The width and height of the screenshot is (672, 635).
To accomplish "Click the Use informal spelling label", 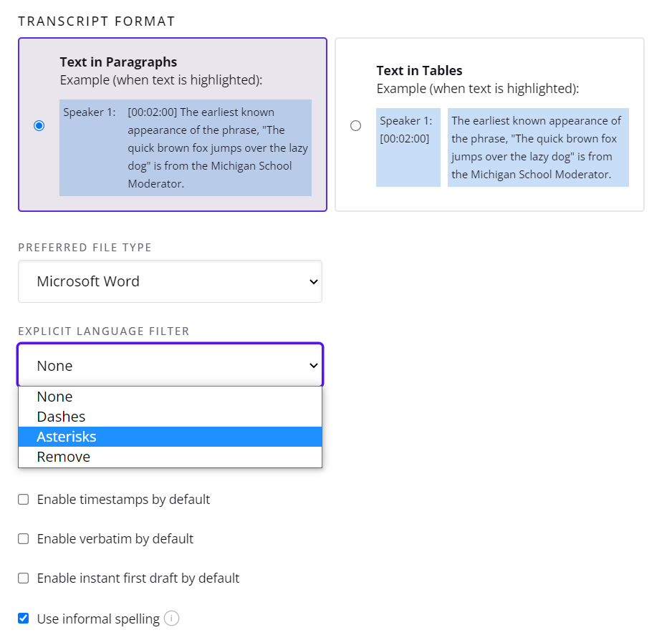I will tap(98, 619).
